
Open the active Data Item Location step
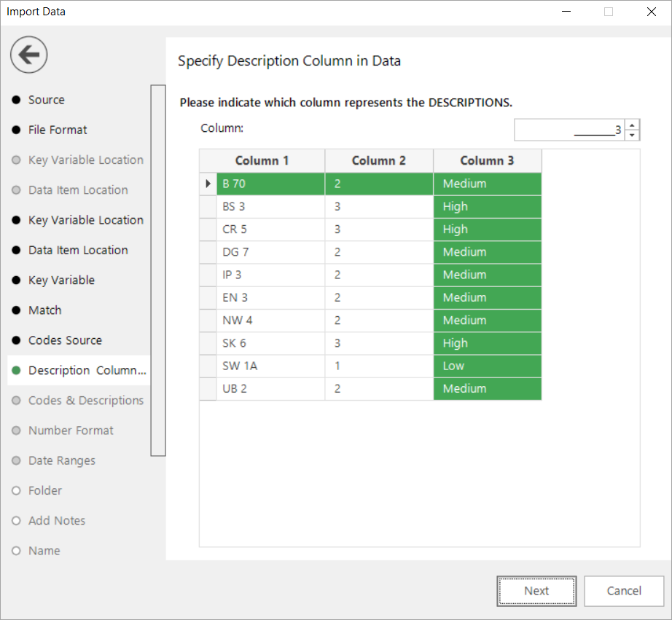coord(78,250)
